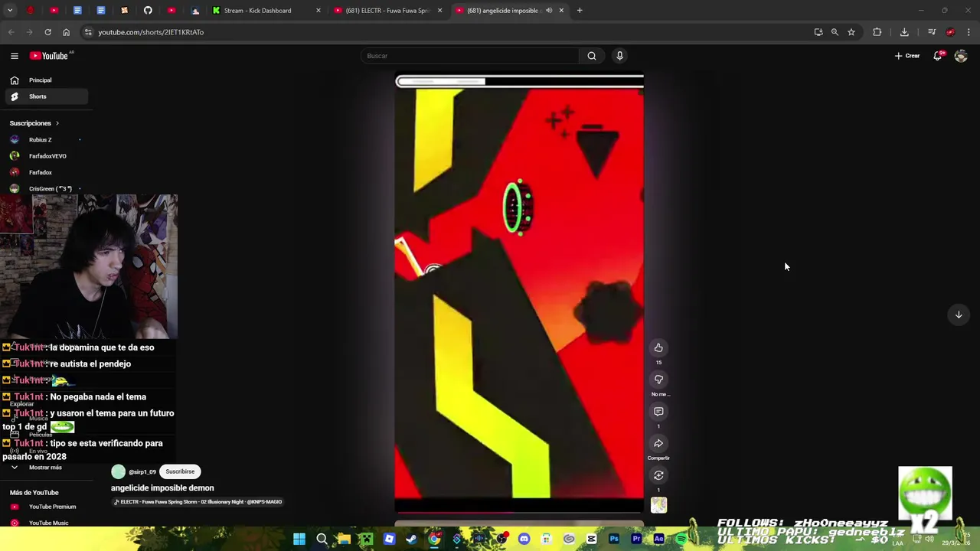Close the Stream - Kick Dashboard tab
The image size is (980, 551).
point(318,11)
